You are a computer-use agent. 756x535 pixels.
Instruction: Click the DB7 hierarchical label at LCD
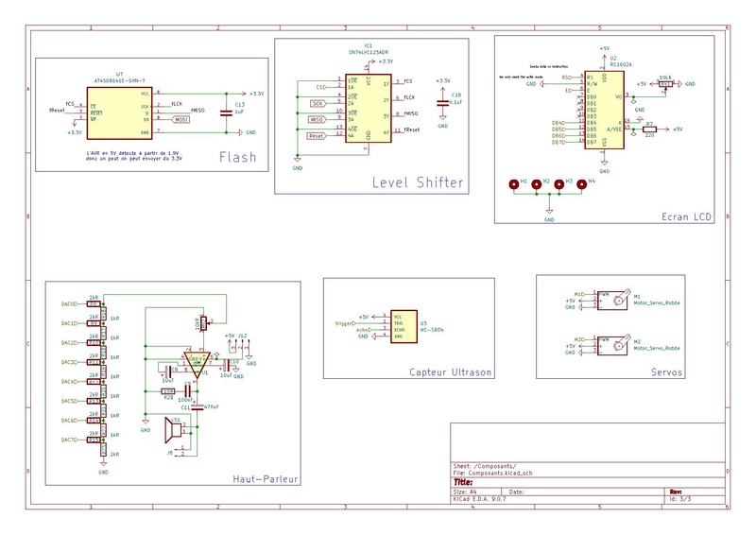coord(558,143)
